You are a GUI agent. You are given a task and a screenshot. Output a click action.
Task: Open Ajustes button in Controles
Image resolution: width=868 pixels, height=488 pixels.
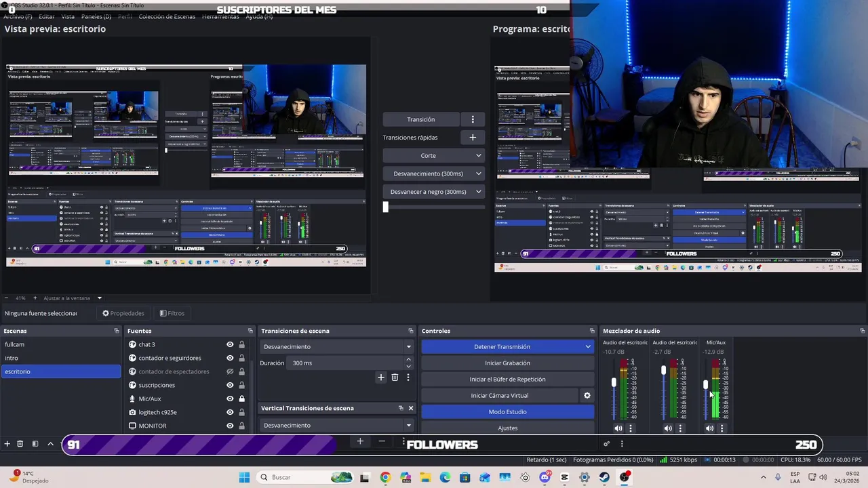pyautogui.click(x=507, y=428)
